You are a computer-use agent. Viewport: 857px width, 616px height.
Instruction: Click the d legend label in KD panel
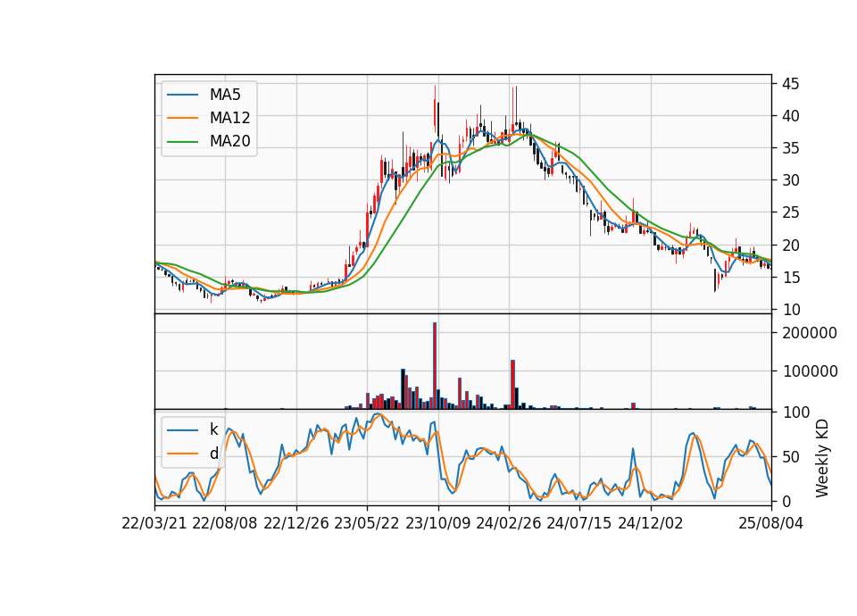click(213, 454)
